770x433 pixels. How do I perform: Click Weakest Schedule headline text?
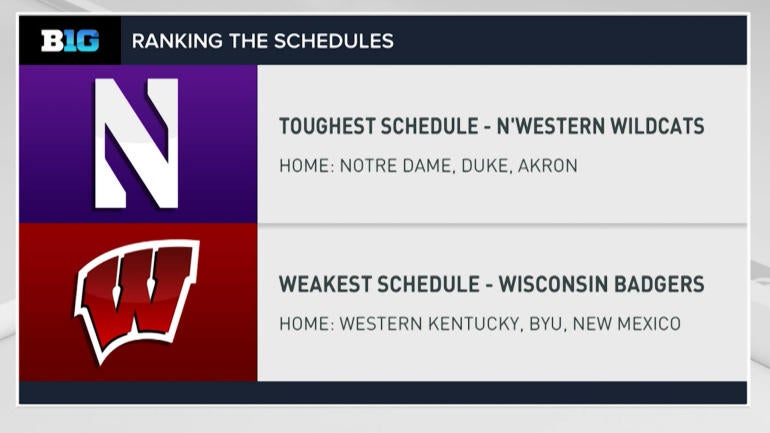coord(380,284)
